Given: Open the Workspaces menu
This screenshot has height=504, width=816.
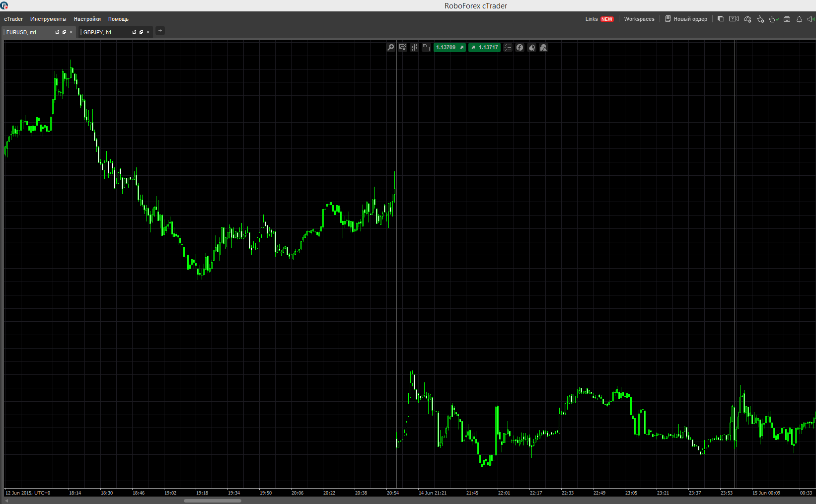Looking at the screenshot, I should [x=639, y=19].
